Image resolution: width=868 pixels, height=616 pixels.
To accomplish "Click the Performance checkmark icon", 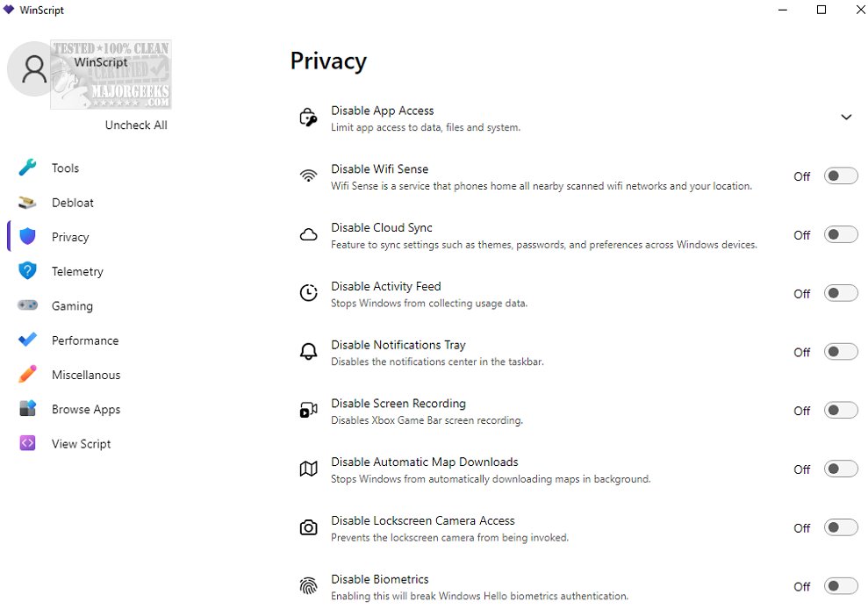I will pyautogui.click(x=27, y=340).
